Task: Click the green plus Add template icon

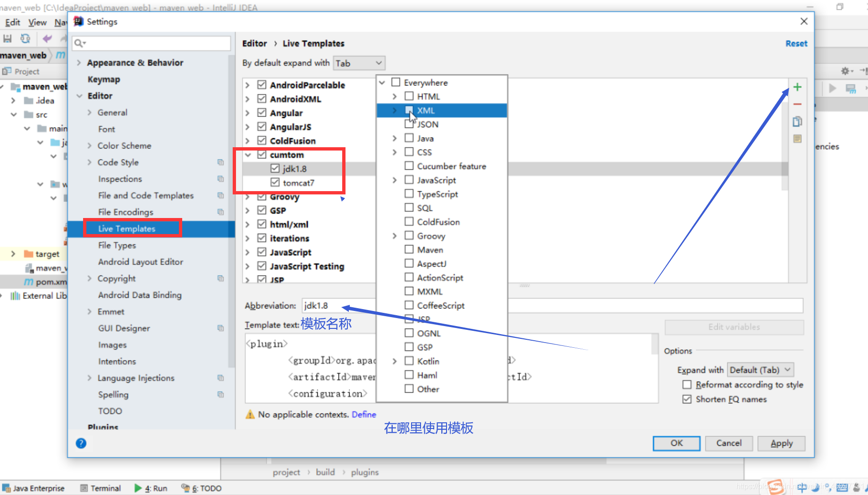Action: pos(797,87)
